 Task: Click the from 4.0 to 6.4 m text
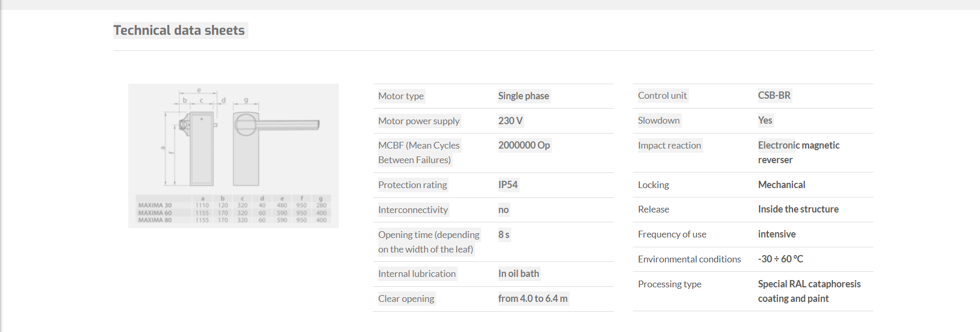tap(533, 299)
